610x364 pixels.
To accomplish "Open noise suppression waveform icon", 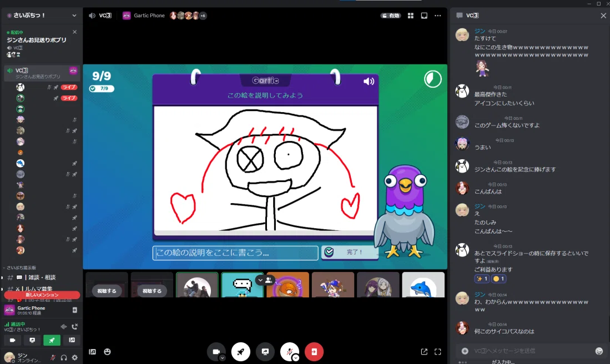I will coord(63,327).
